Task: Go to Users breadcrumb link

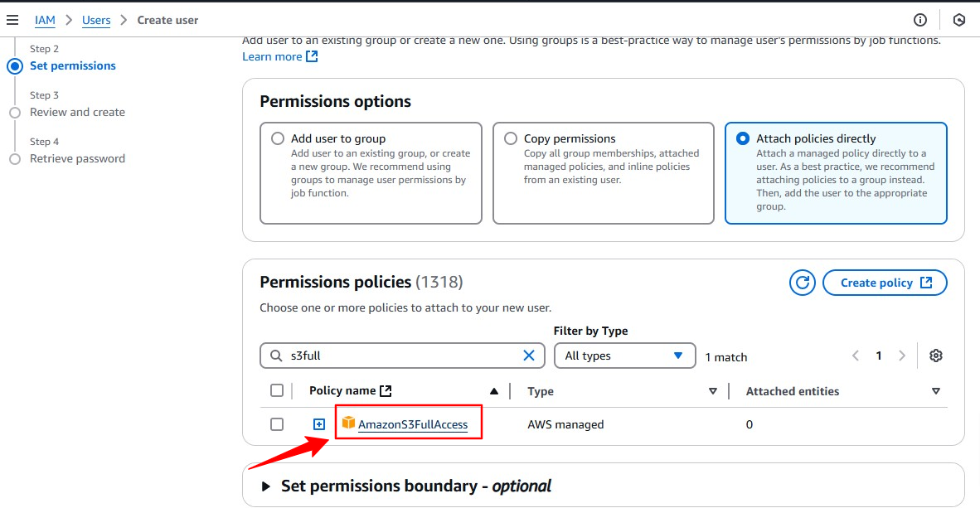Action: [x=96, y=20]
